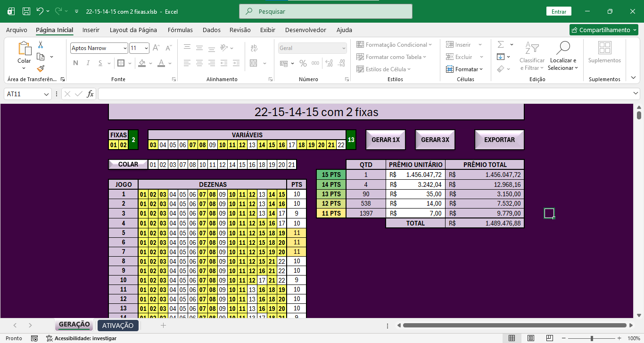Open the Name Box dropdown arrow
This screenshot has height=343, width=644.
46,94
